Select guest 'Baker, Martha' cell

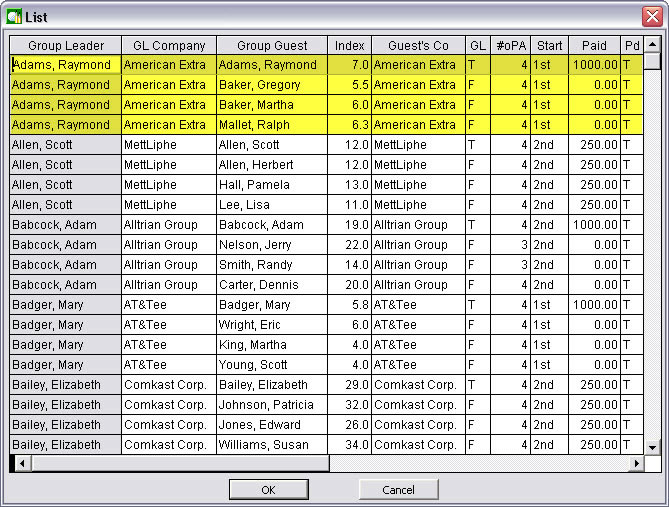pos(272,105)
